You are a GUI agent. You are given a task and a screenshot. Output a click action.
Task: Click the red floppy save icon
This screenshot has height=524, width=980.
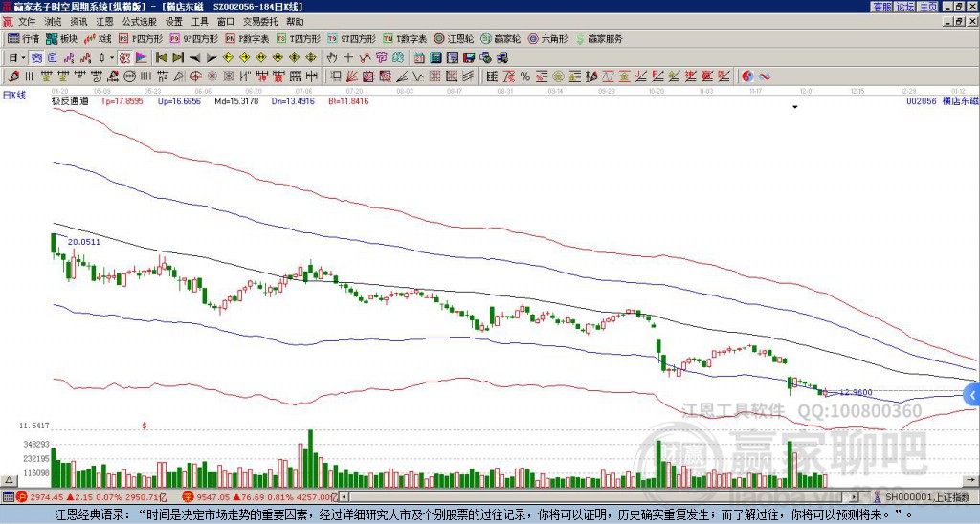click(469, 58)
